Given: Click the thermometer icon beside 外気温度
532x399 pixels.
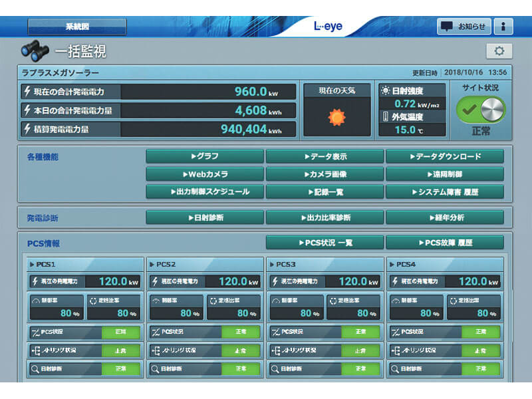Looking at the screenshot, I should 386,118.
